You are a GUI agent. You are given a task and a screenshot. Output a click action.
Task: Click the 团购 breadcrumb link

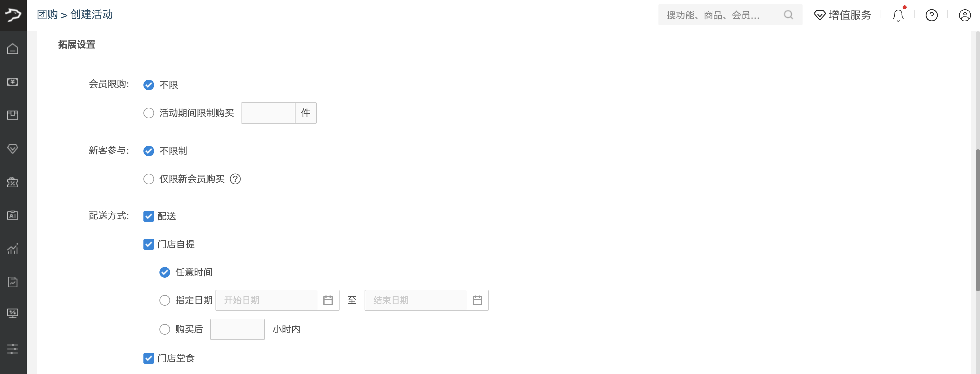tap(47, 14)
